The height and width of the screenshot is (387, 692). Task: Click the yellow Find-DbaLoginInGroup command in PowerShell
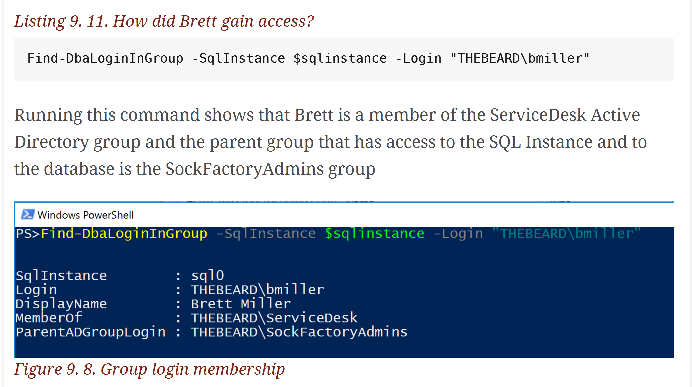click(124, 233)
